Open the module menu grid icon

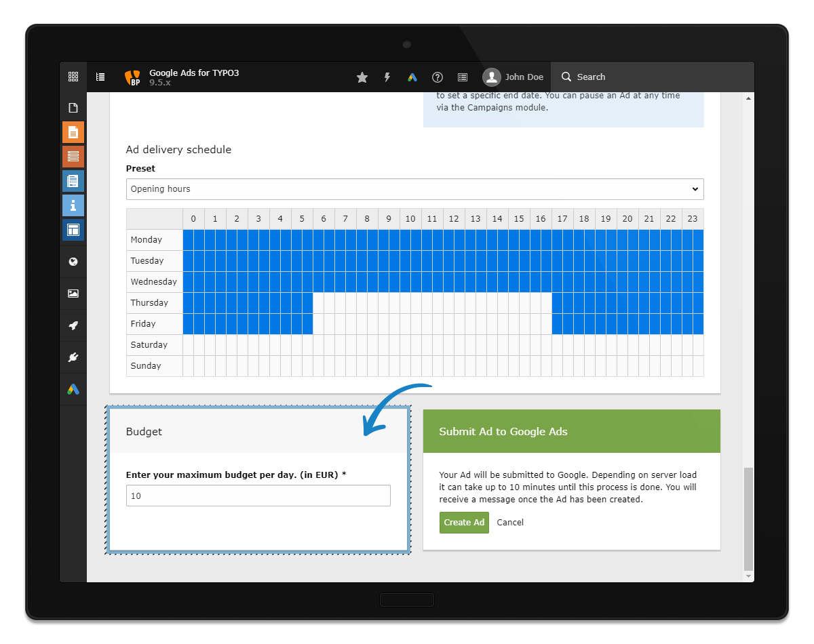73,77
